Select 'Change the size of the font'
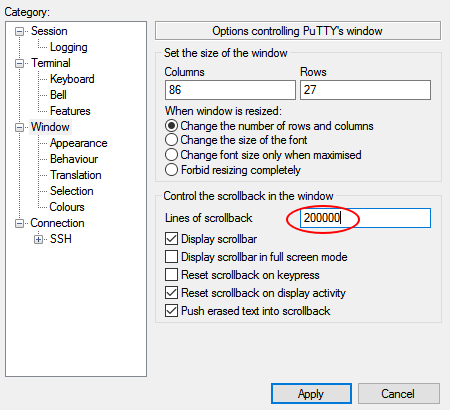 (x=236, y=140)
